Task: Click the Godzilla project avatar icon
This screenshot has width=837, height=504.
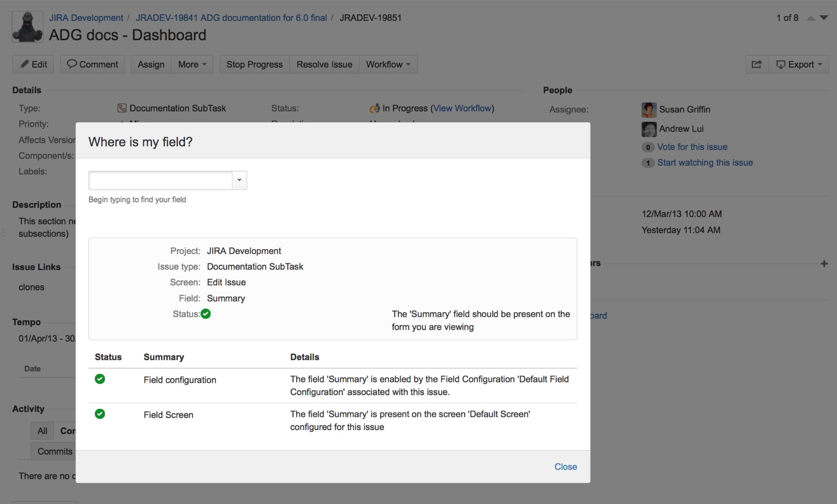Action: 27,26
